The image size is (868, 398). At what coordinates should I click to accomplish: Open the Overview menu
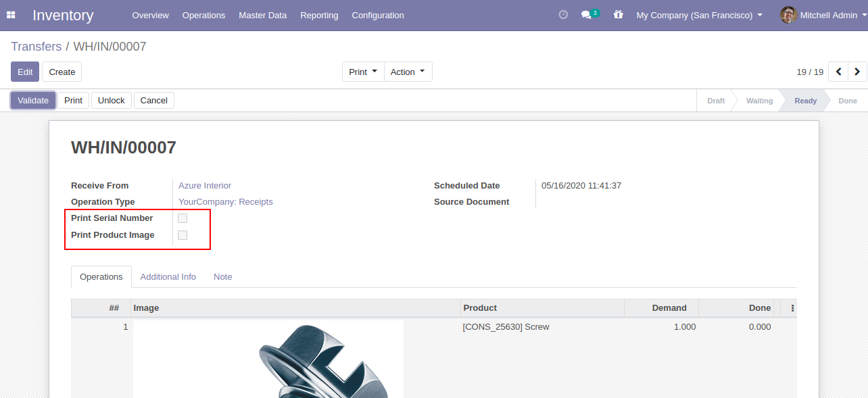(151, 15)
